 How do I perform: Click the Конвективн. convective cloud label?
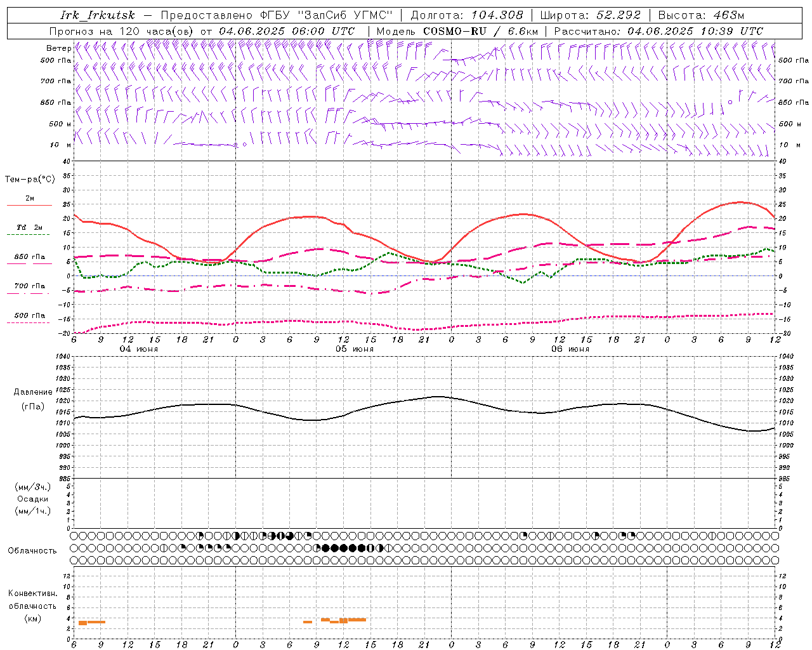point(32,594)
